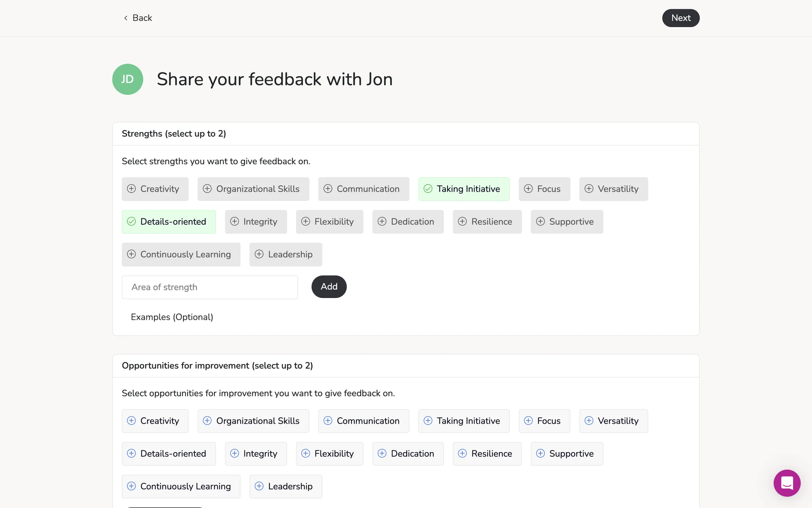Click the Add strength button
812x508 pixels.
[329, 287]
